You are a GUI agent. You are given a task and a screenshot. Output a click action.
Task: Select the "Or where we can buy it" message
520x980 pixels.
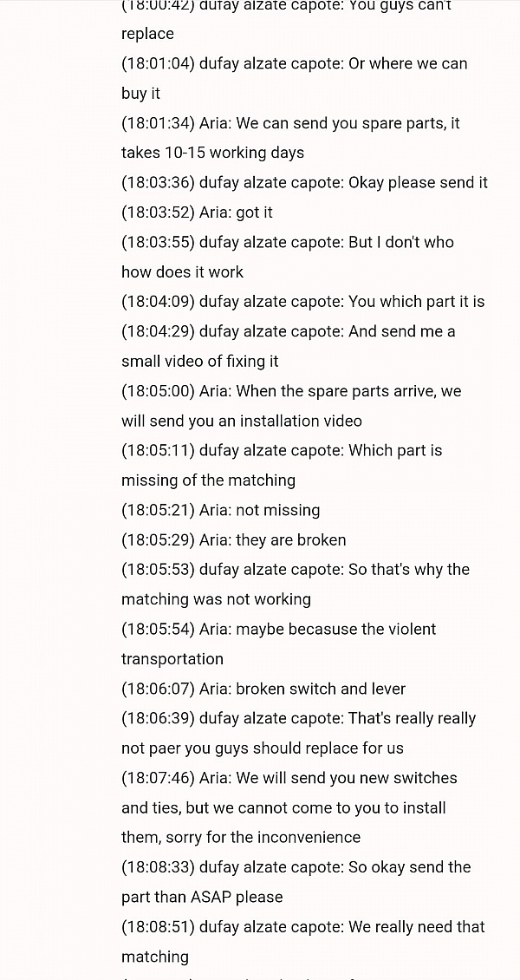[x=294, y=78]
